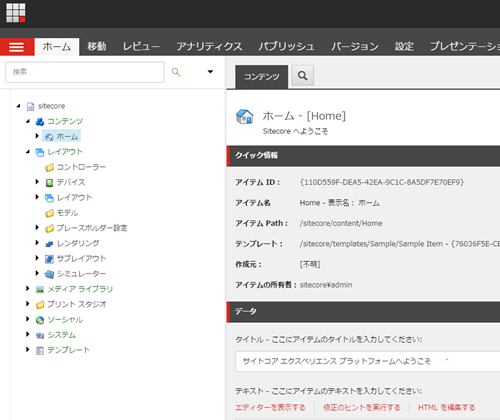
Task: Collapse the コンテンツ tree node
Action: (28, 121)
